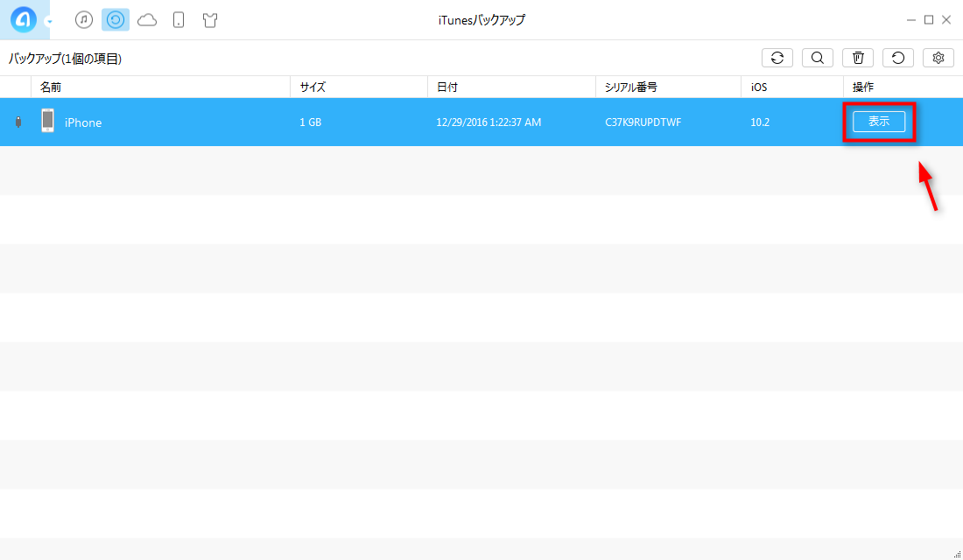The image size is (963, 560).
Task: Open the iCloud cloud icon
Action: (x=147, y=20)
